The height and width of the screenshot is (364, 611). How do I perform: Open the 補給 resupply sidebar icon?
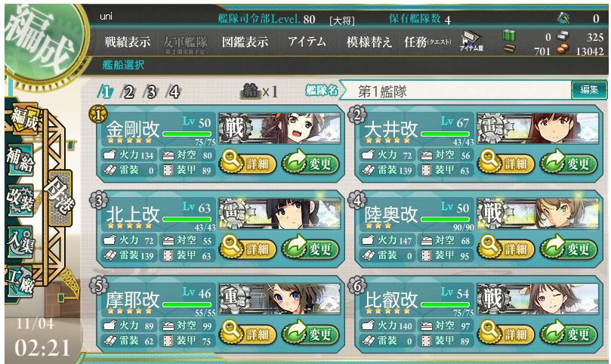pos(20,160)
